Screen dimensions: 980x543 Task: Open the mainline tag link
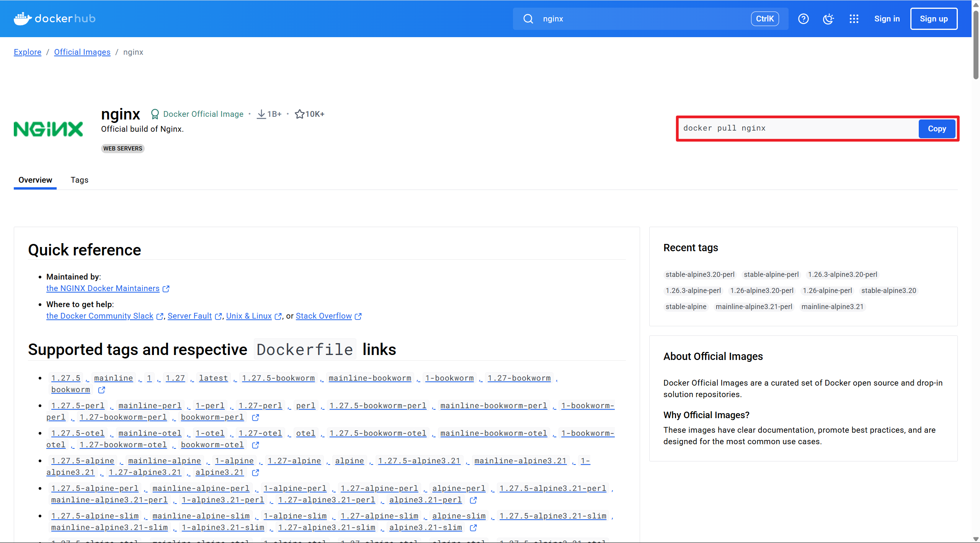point(114,378)
